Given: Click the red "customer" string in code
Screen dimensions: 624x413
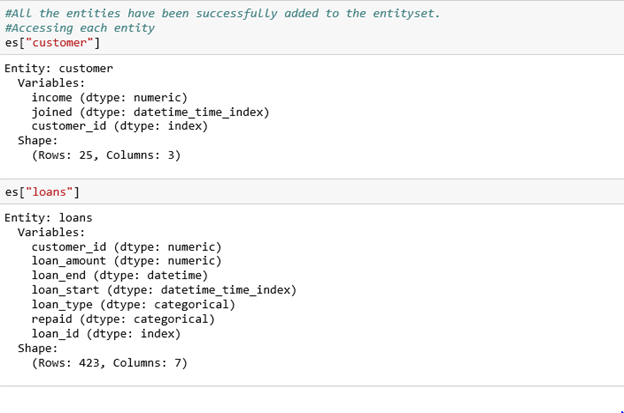Looking at the screenshot, I should [x=59, y=43].
